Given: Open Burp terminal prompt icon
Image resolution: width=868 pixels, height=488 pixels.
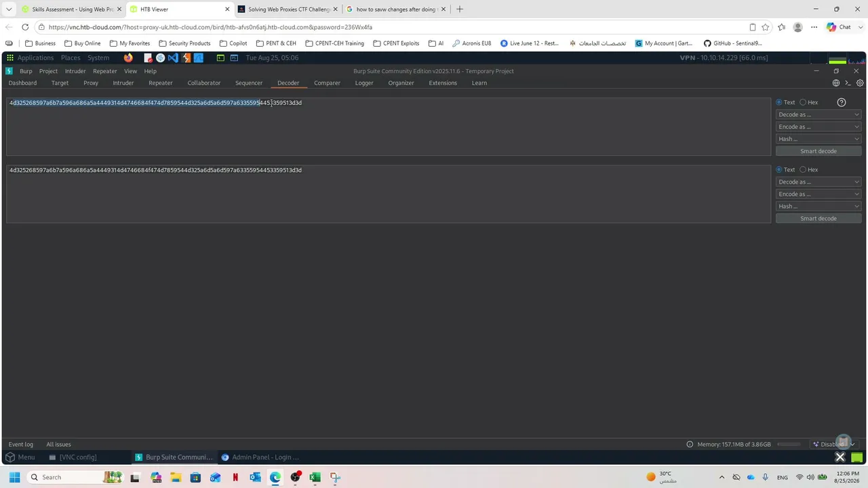Looking at the screenshot, I should (848, 83).
